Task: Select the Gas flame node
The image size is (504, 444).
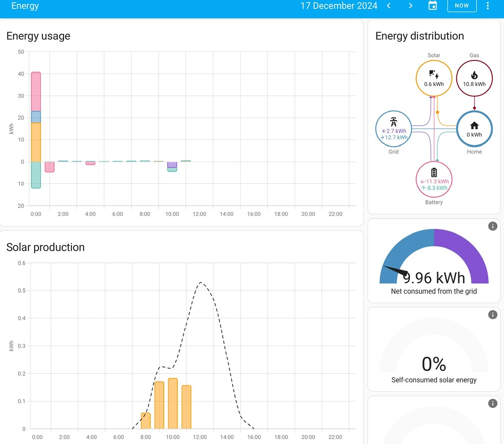Action: tap(474, 78)
